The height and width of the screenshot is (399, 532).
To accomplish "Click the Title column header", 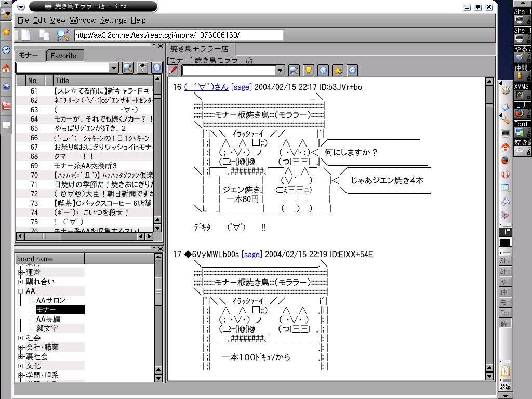I will click(103, 81).
